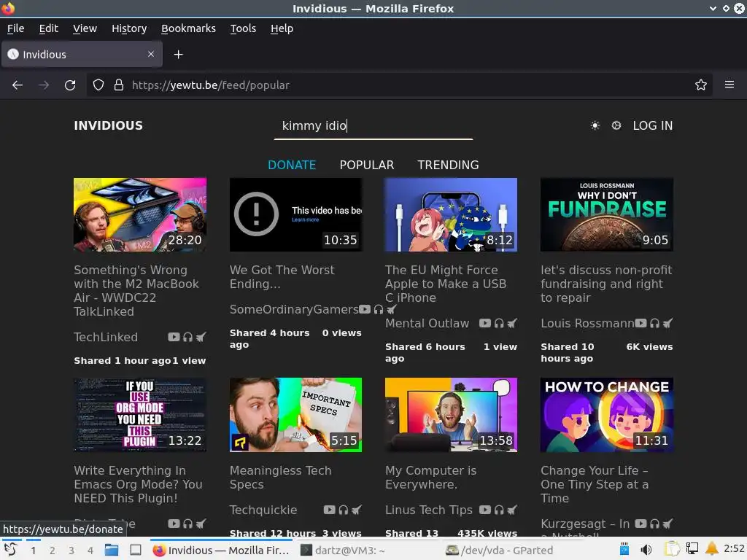Go back to the previous page
Viewport: 747px width, 560px height.
18,85
